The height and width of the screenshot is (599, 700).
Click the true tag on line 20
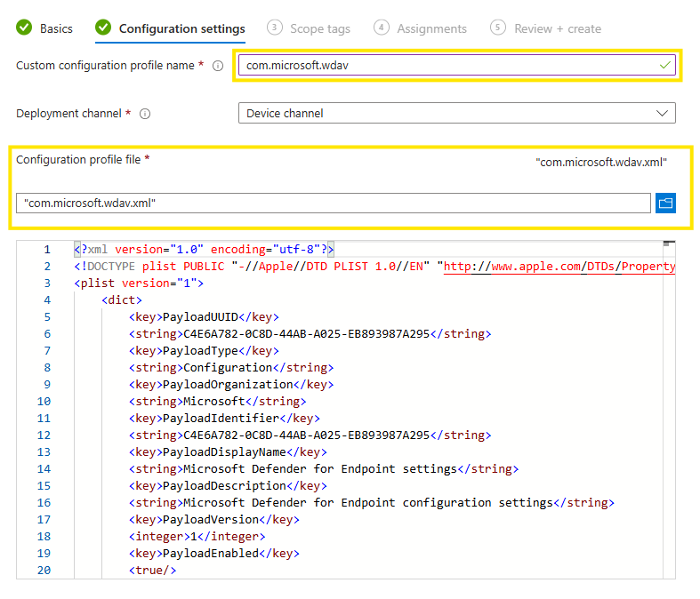pyautogui.click(x=153, y=571)
